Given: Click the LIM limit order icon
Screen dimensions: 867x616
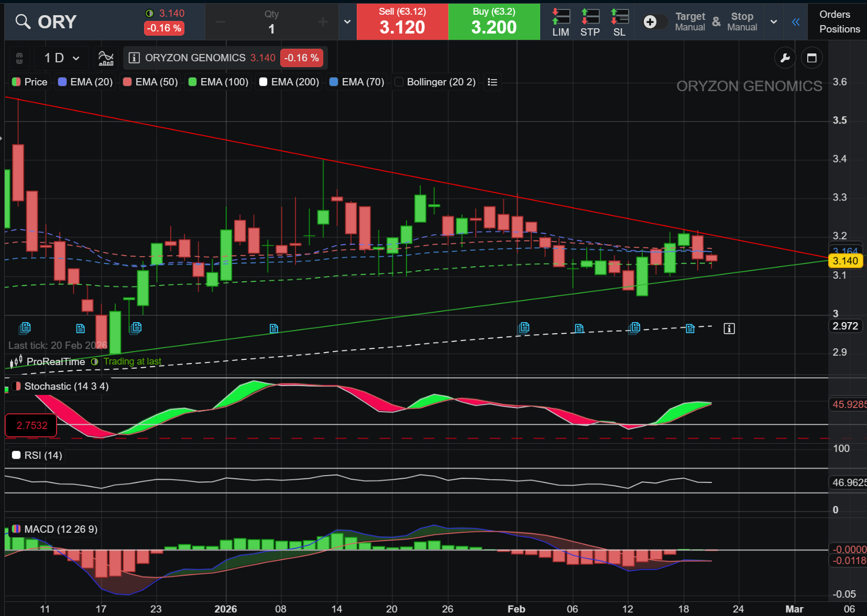Looking at the screenshot, I should tap(561, 22).
